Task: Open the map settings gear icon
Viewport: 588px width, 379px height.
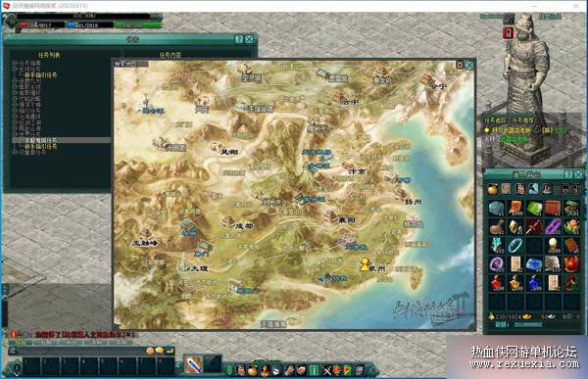Action: point(460,65)
